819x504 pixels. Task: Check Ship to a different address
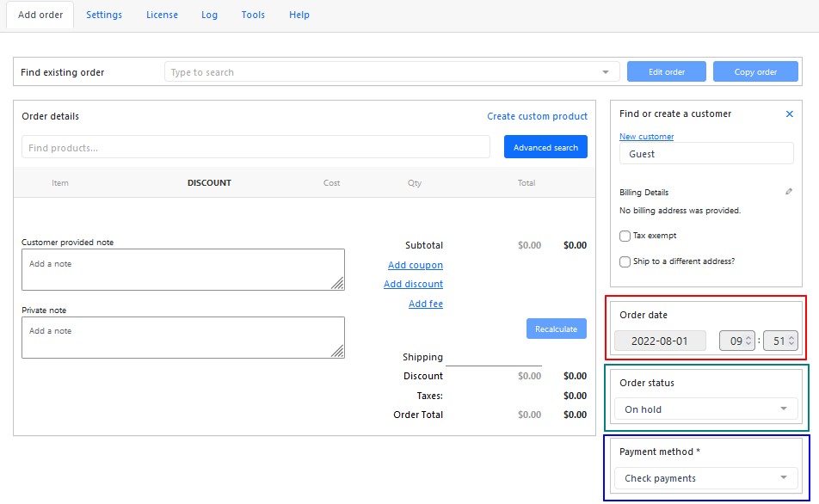click(x=625, y=261)
